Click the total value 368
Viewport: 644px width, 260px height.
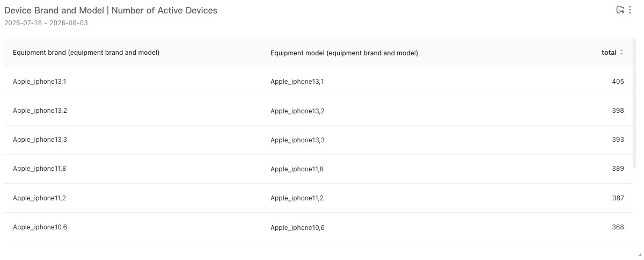click(x=618, y=227)
